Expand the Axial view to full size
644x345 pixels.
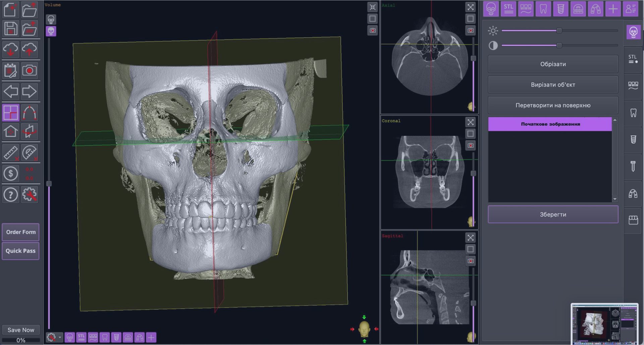(471, 7)
